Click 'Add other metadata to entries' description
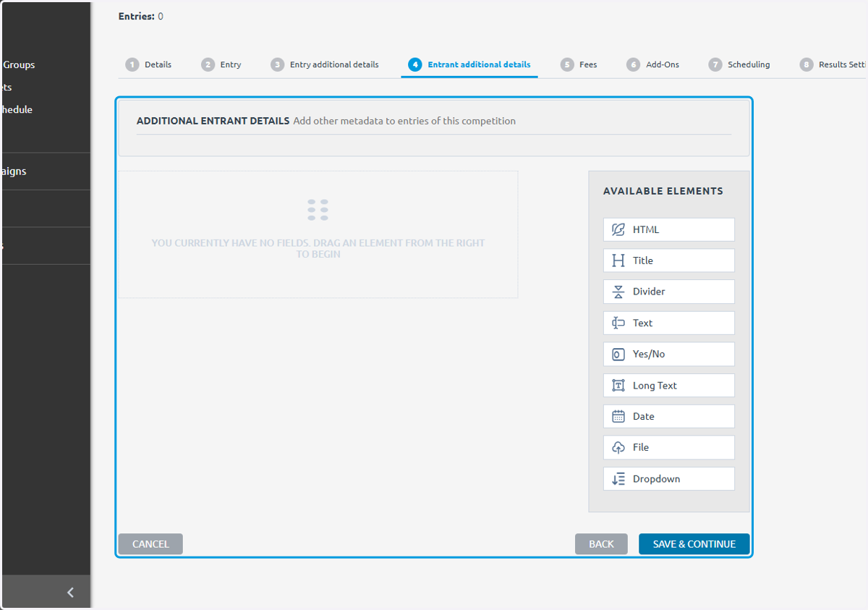Viewport: 868px width, 610px height. (x=404, y=121)
